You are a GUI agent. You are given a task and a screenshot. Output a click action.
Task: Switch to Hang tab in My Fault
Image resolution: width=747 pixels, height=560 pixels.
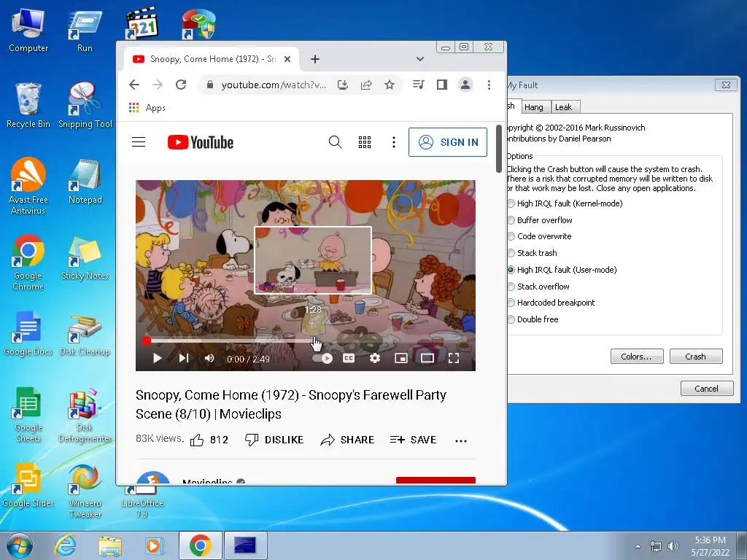coord(534,107)
